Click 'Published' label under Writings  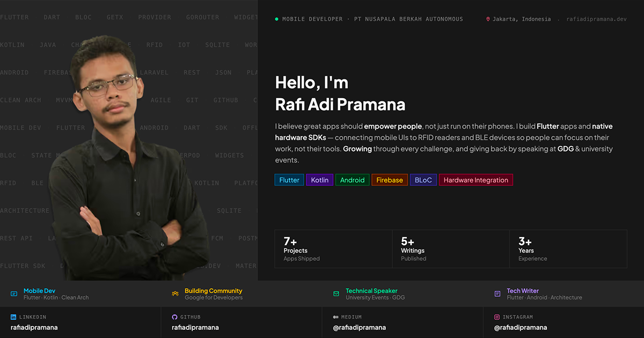coord(414,259)
